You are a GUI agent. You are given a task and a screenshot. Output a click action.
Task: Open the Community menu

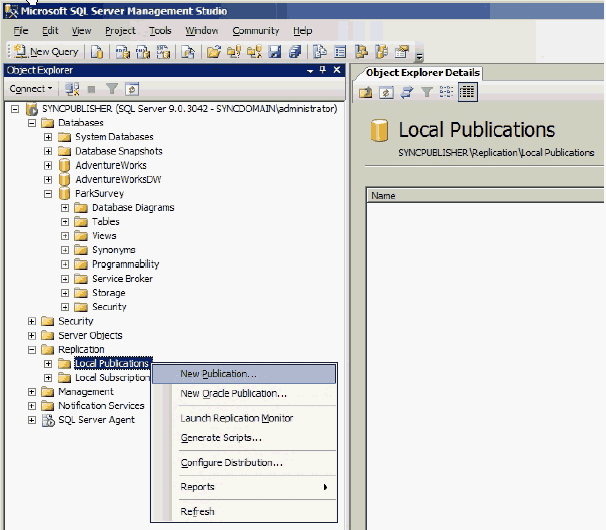(x=255, y=31)
